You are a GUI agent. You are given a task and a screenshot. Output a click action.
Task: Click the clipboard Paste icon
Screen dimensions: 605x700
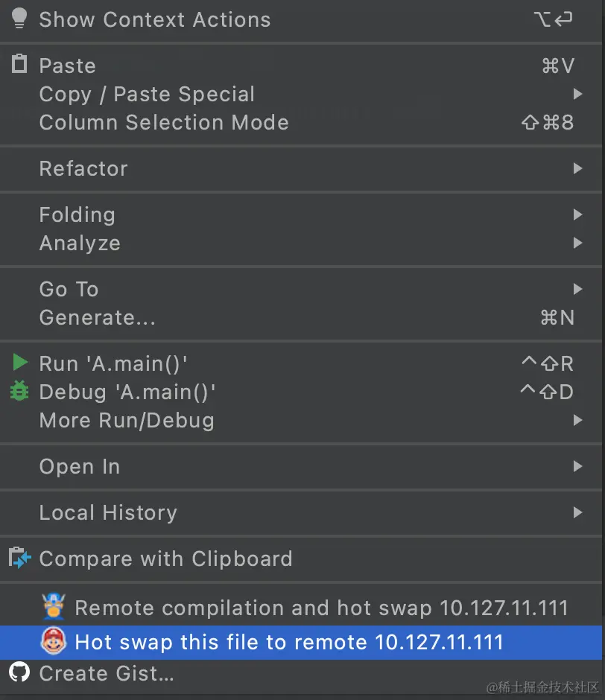[x=19, y=65]
